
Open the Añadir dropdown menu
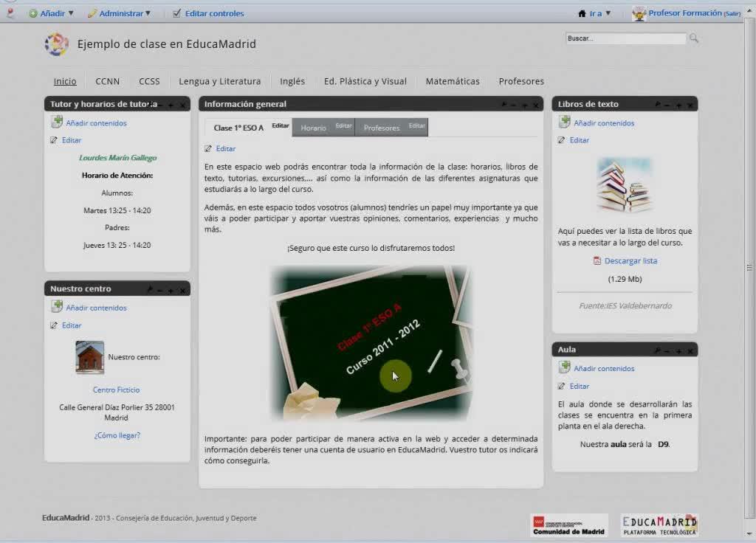click(x=51, y=13)
